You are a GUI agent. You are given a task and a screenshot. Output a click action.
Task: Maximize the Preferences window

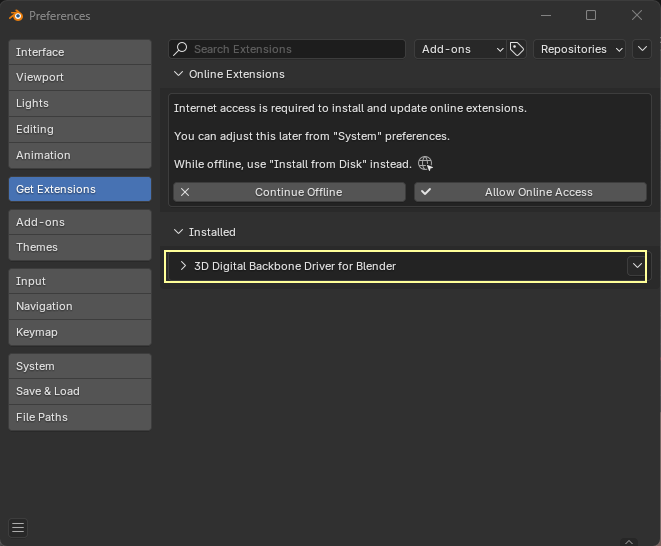click(591, 16)
